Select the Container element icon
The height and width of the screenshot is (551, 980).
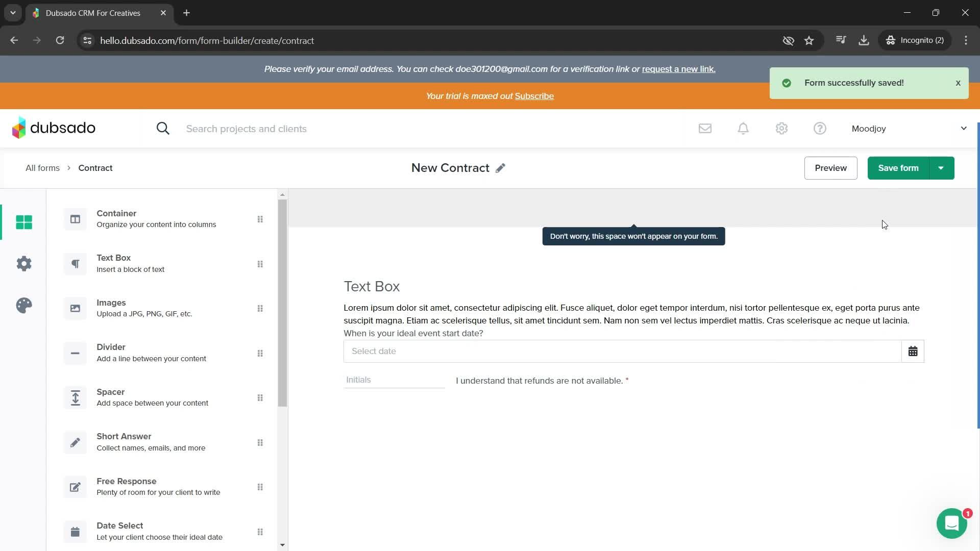(75, 219)
